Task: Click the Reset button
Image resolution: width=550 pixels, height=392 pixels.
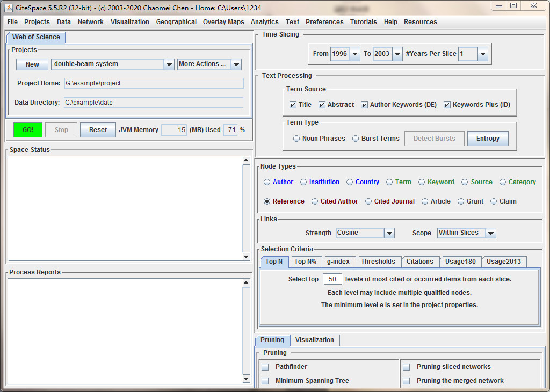Action: point(98,130)
